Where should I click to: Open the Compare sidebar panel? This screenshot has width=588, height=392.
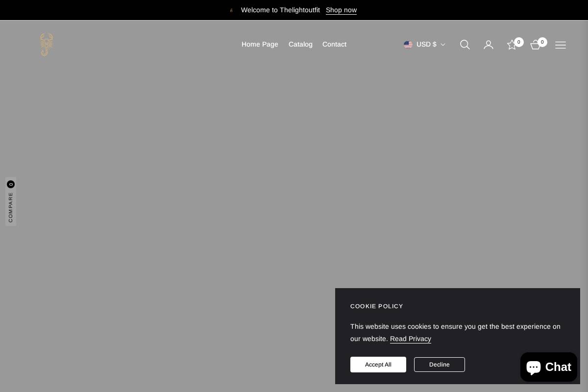(11, 201)
